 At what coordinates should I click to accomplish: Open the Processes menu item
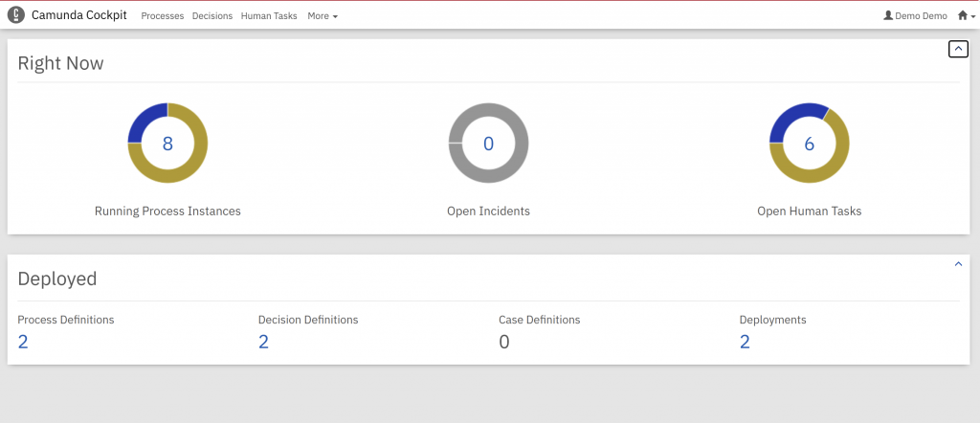tap(163, 16)
